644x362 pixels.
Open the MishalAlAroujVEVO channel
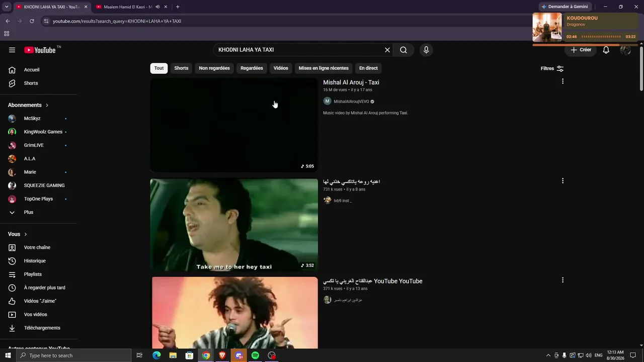[x=351, y=102]
